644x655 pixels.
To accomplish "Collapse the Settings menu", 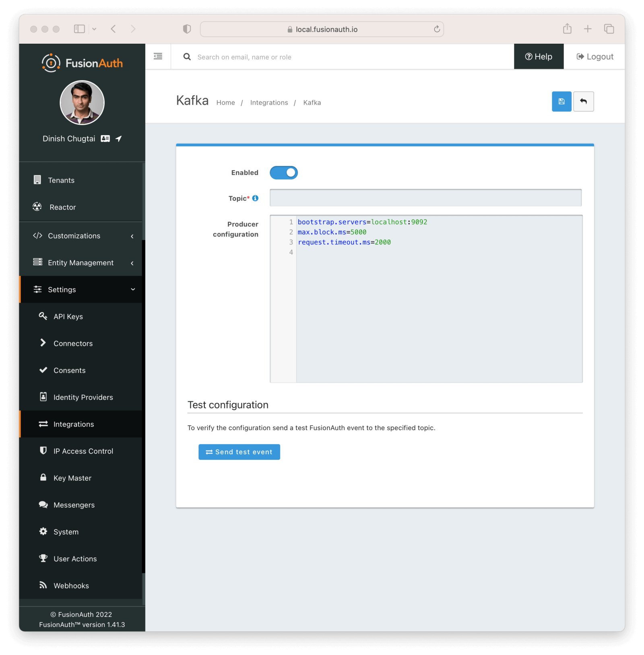I will click(80, 290).
